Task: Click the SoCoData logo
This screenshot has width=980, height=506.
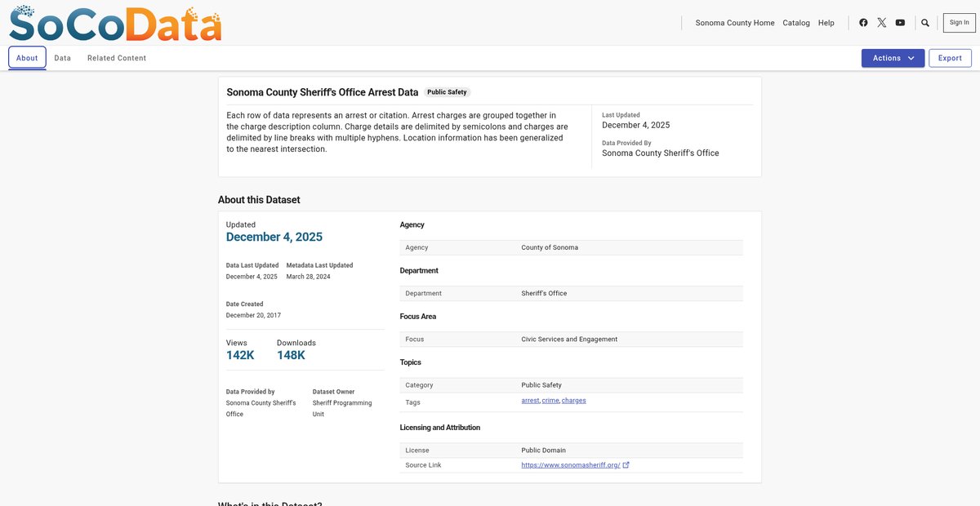Action: click(115, 23)
